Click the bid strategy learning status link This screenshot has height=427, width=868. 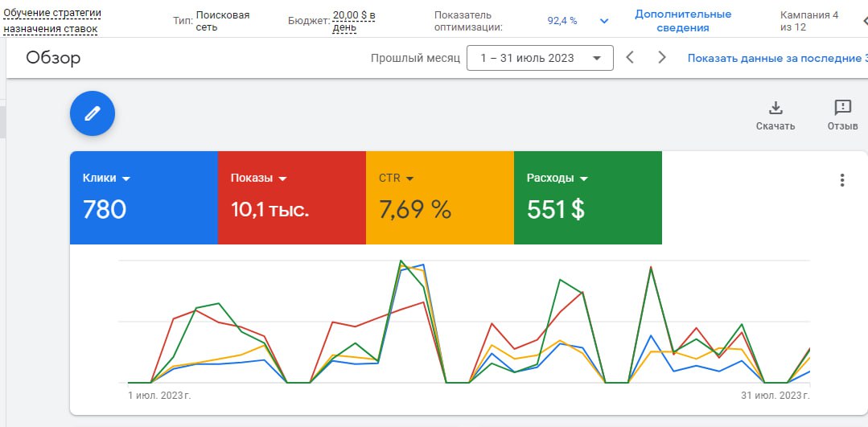coord(51,21)
